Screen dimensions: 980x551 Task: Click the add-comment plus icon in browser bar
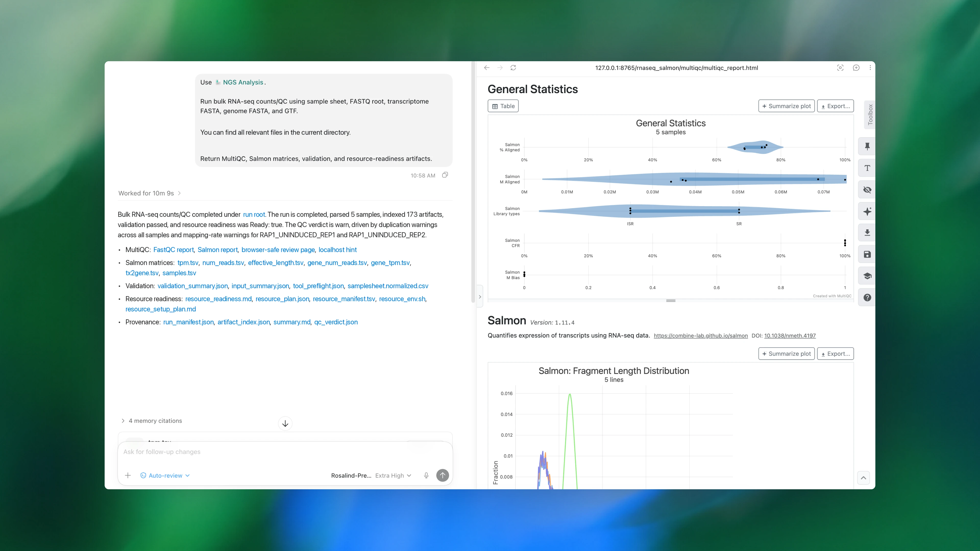click(x=856, y=68)
